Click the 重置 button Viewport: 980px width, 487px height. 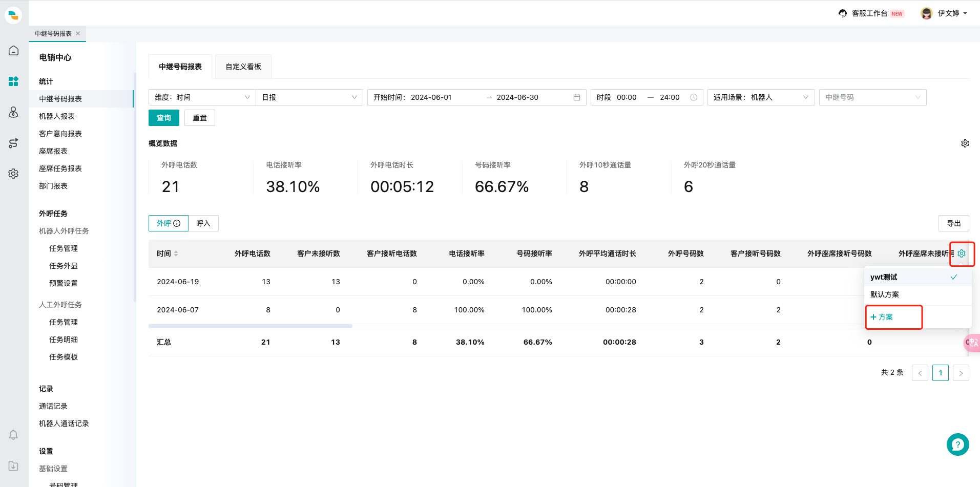pyautogui.click(x=200, y=118)
